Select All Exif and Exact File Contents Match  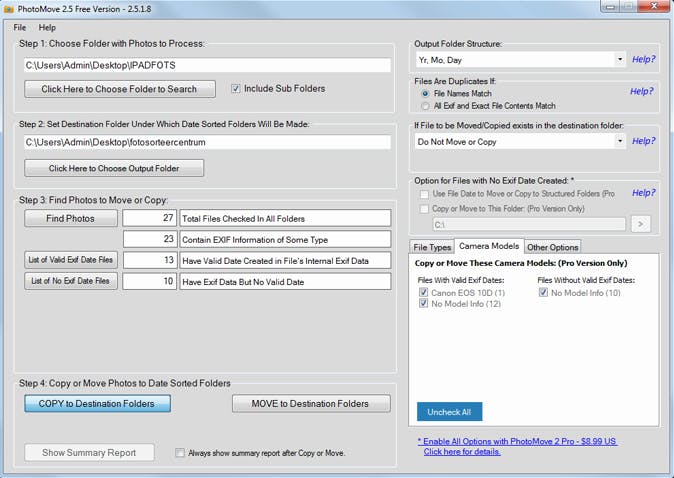425,106
